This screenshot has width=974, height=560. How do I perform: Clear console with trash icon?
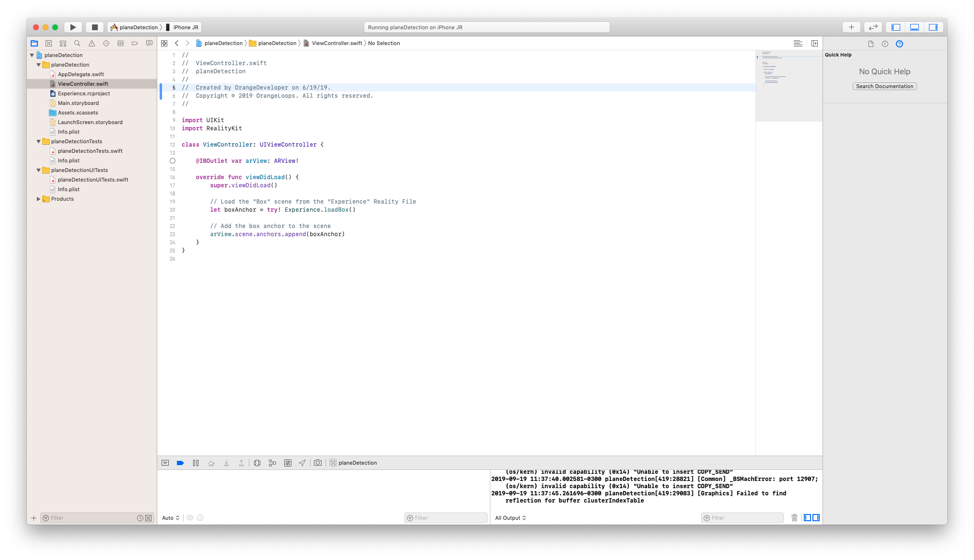[x=794, y=518]
